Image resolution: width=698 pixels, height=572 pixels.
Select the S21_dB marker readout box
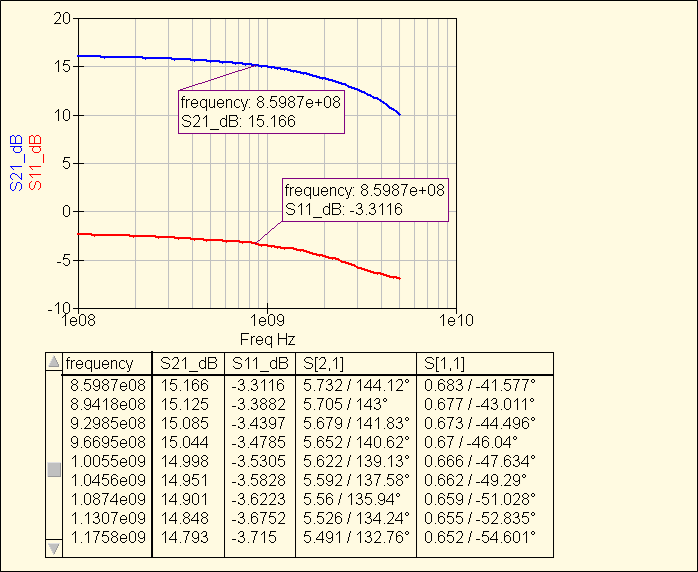click(261, 112)
